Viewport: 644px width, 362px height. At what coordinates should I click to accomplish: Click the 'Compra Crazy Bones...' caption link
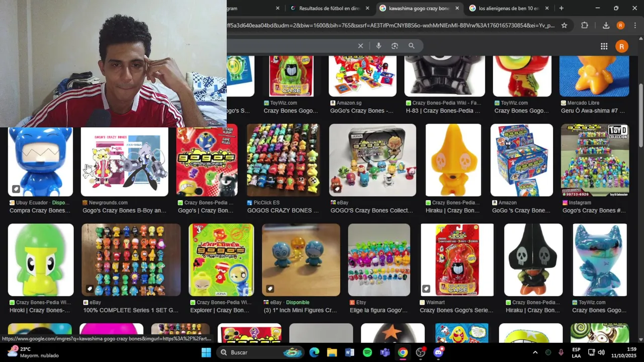pos(40,210)
